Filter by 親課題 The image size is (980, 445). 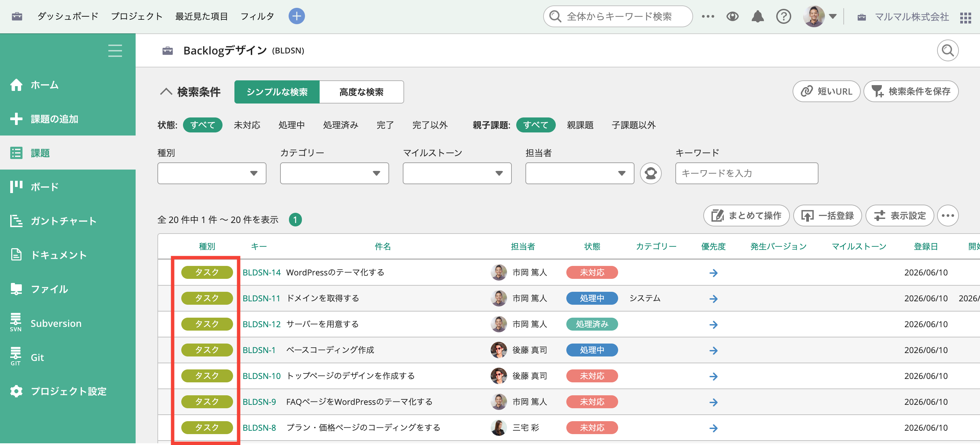tap(580, 125)
